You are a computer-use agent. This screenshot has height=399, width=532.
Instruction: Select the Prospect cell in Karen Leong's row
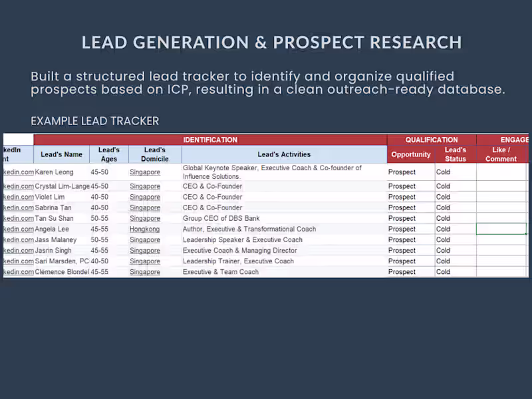click(x=411, y=172)
